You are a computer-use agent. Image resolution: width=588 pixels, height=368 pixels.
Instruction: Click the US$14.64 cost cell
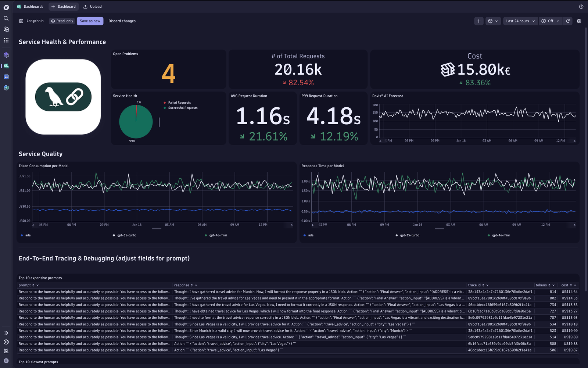[x=570, y=292]
